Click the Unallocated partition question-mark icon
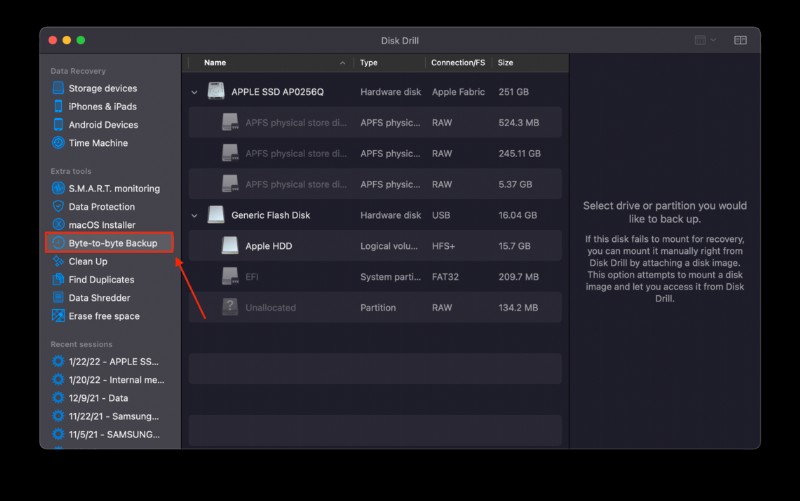 click(230, 307)
